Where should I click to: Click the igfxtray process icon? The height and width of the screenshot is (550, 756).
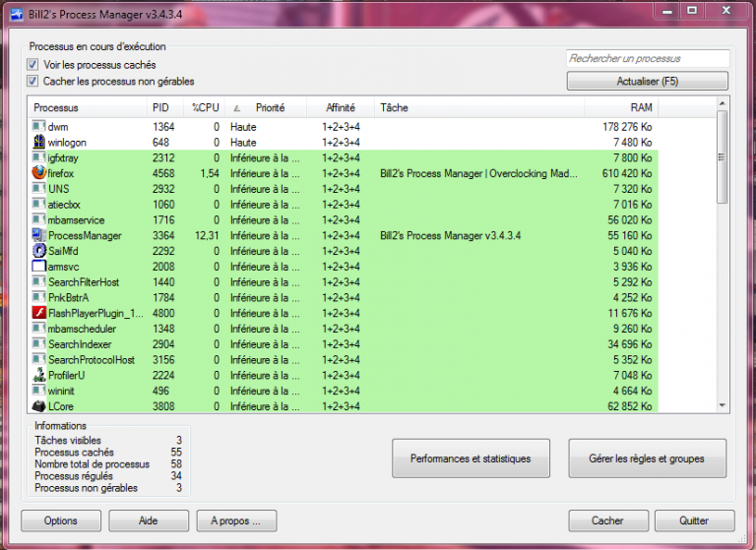[x=38, y=157]
